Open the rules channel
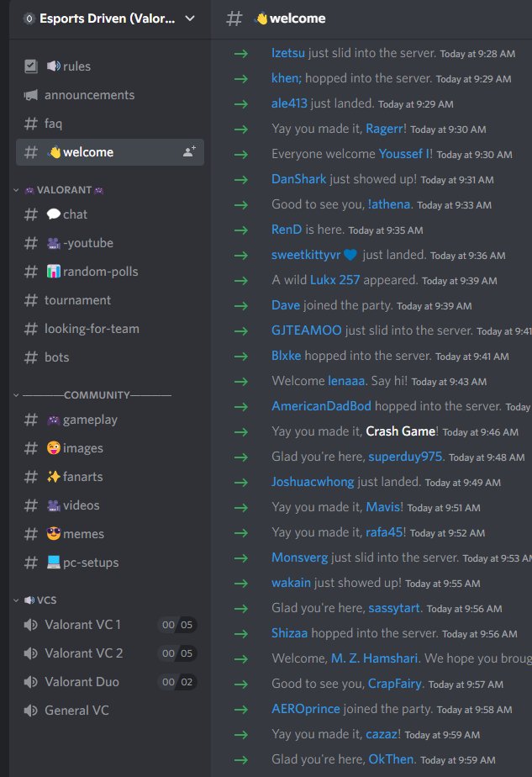The height and width of the screenshot is (777, 532). coord(110,66)
